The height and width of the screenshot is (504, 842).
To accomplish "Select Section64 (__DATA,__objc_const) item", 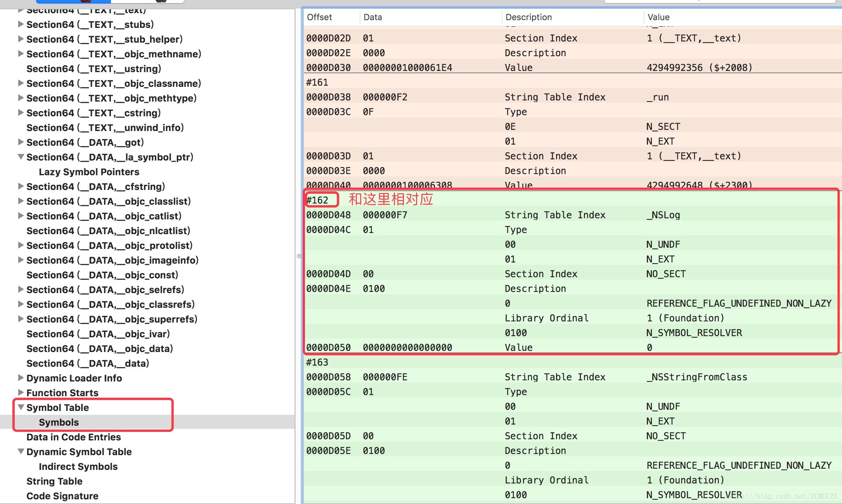I will [x=102, y=275].
